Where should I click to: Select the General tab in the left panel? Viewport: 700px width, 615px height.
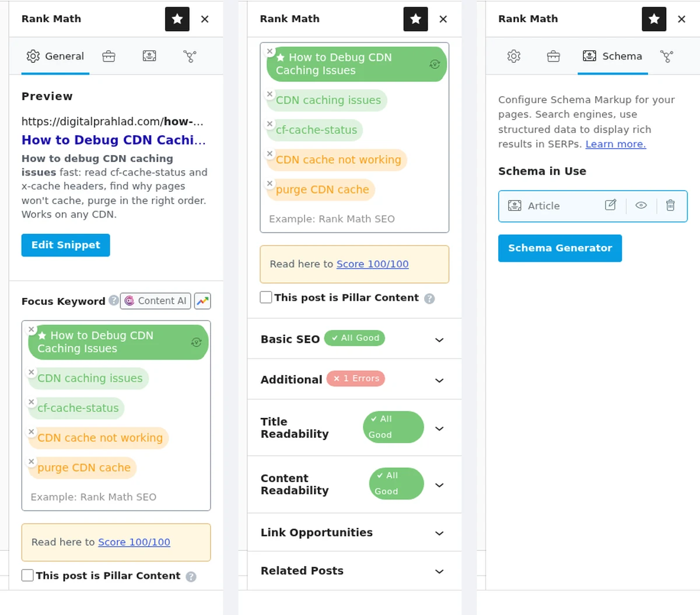(x=55, y=57)
